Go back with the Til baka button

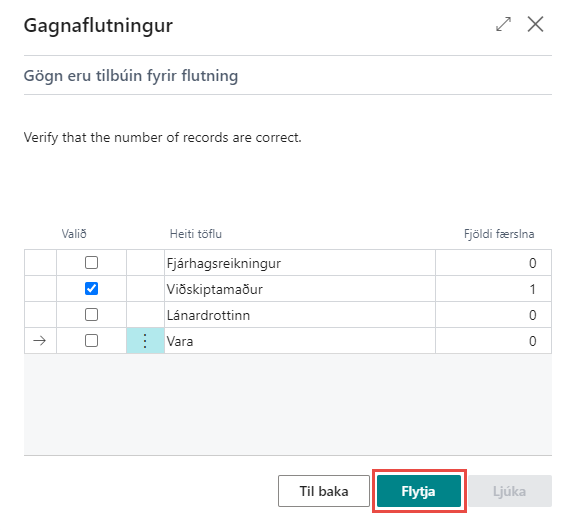pyautogui.click(x=324, y=491)
